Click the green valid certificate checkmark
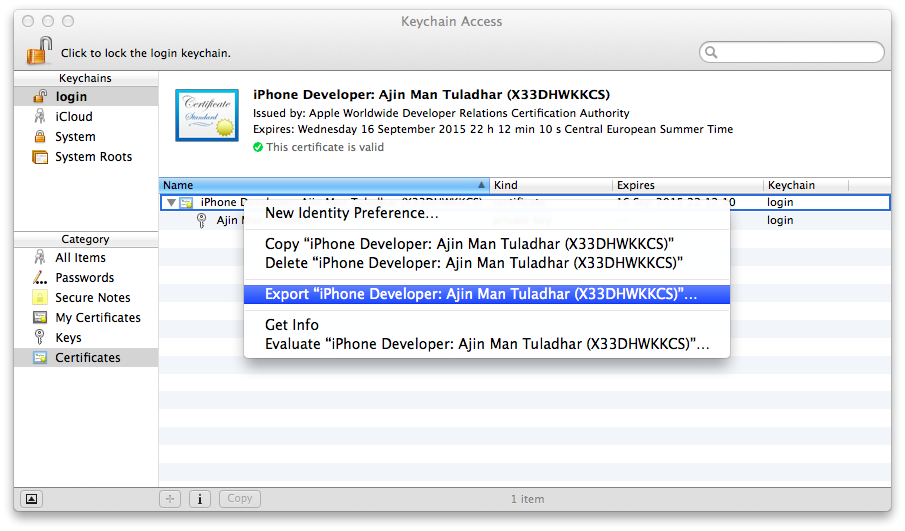This screenshot has height=531, width=905. [258, 147]
